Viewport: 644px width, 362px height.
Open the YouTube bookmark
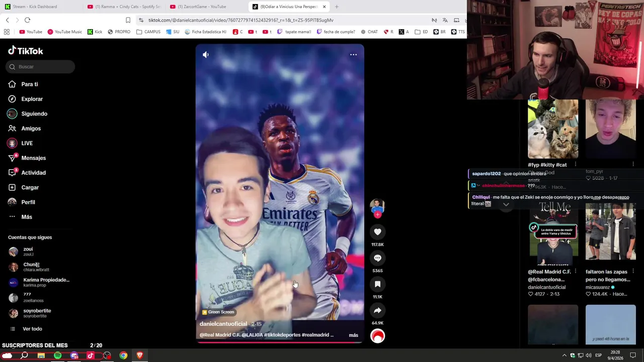click(31, 32)
